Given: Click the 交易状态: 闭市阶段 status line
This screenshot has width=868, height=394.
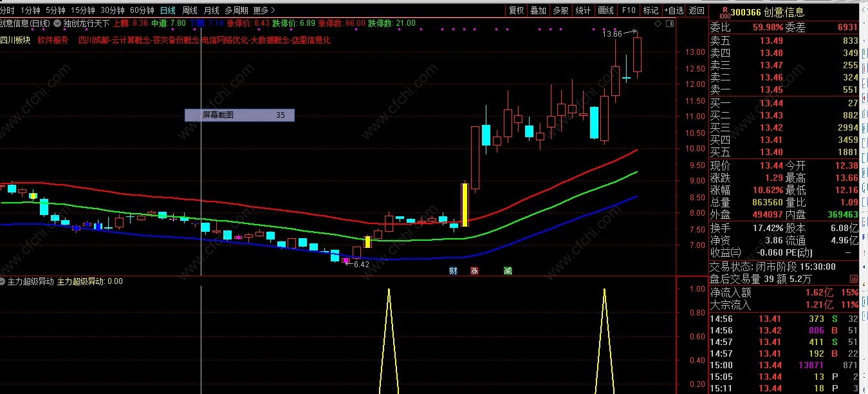Looking at the screenshot, I should (x=772, y=267).
